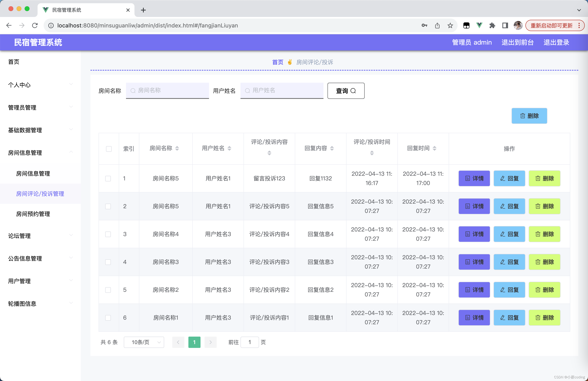
Task: Click page number 1 in pagination
Action: (194, 342)
